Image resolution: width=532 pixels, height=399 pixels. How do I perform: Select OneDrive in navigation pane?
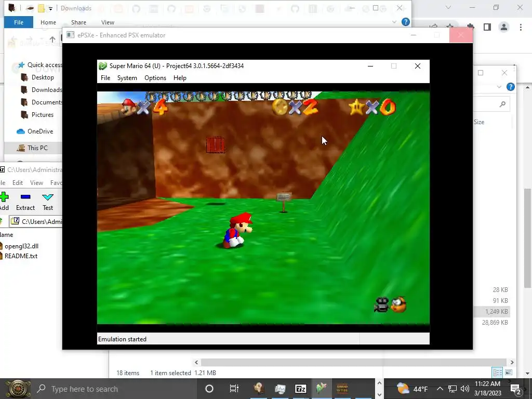point(35,131)
